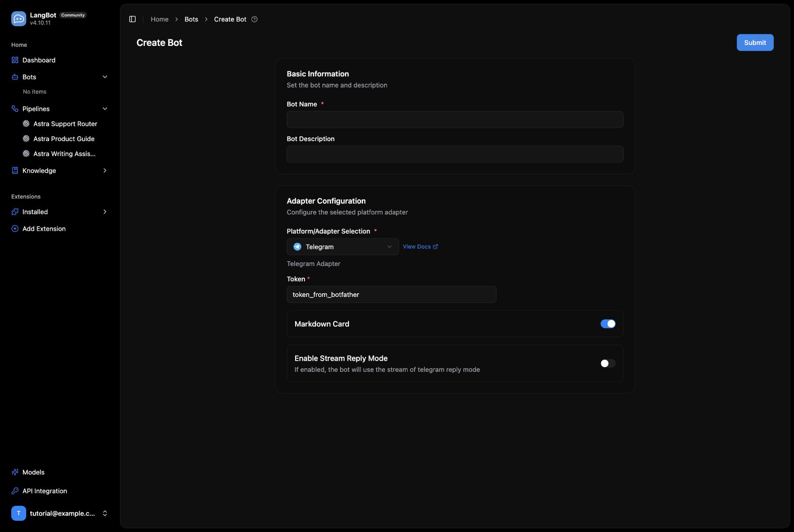Open the account switcher chevrons
This screenshot has height=532, width=794.
(105, 513)
